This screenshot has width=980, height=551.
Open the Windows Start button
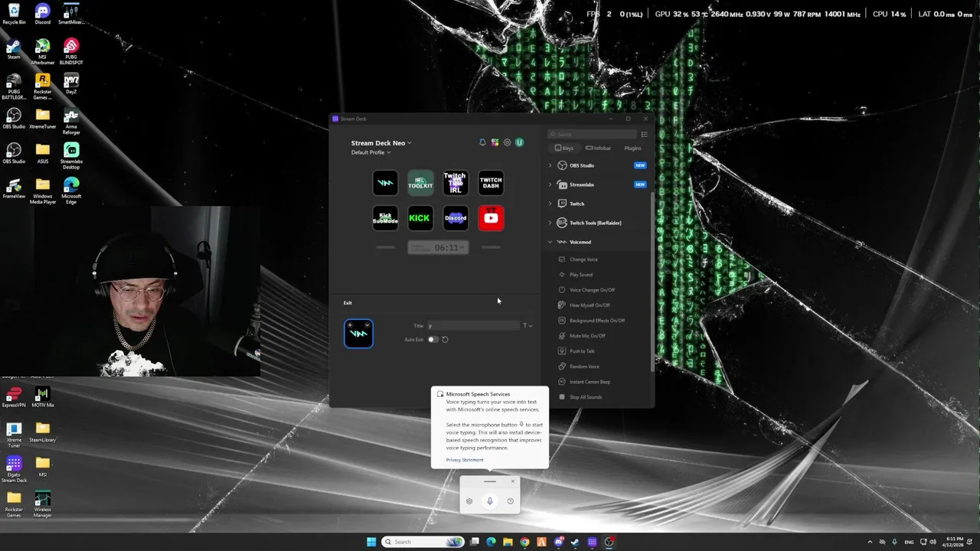point(371,542)
